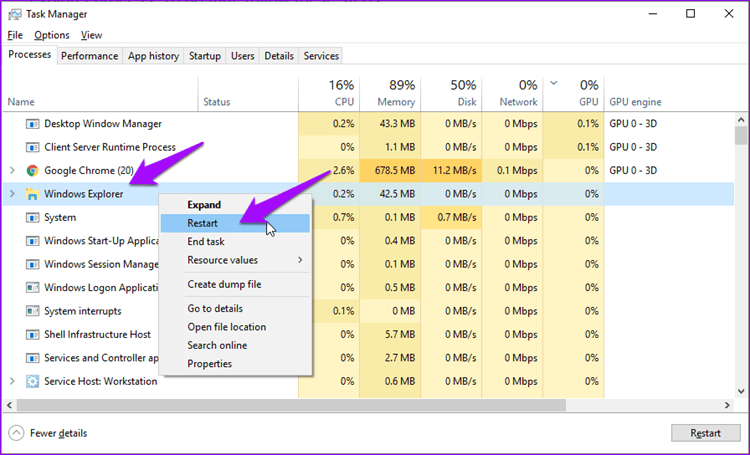Viewport: 750px width, 455px height.
Task: Click the 0.1 Mbps network cell
Action: click(513, 170)
